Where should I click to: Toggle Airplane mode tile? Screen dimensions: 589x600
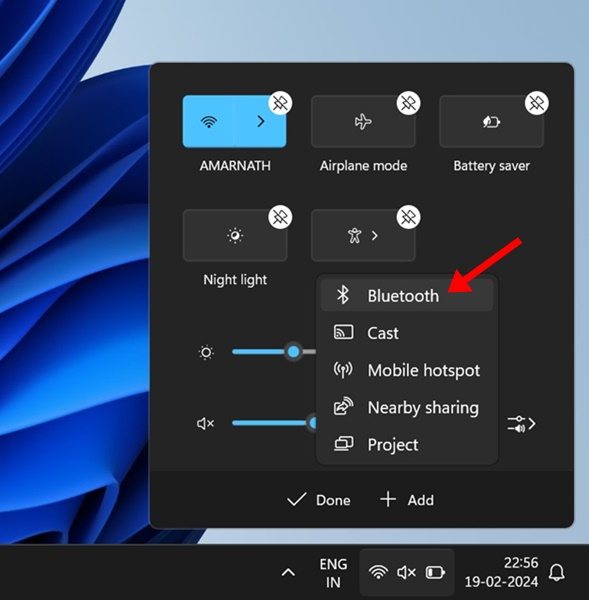363,122
